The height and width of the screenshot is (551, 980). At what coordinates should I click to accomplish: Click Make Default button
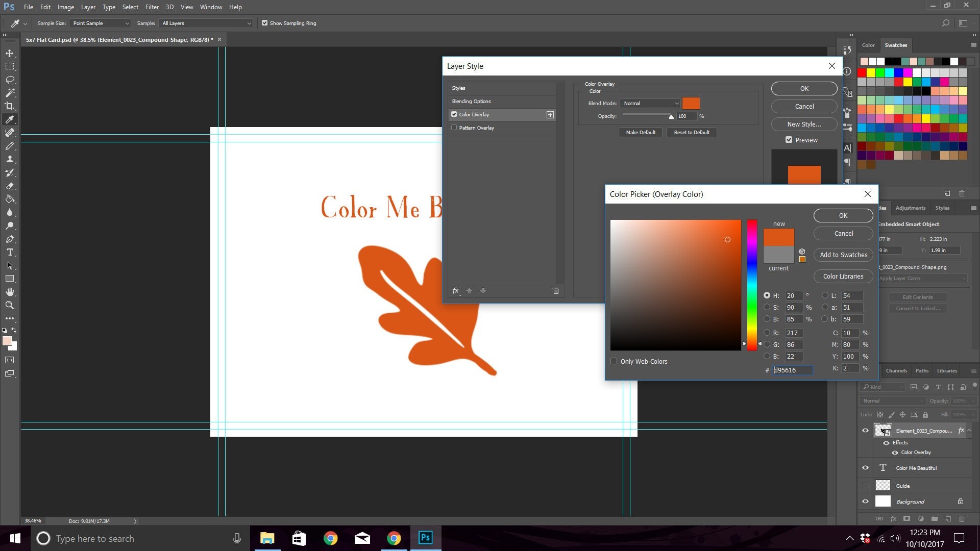(641, 133)
